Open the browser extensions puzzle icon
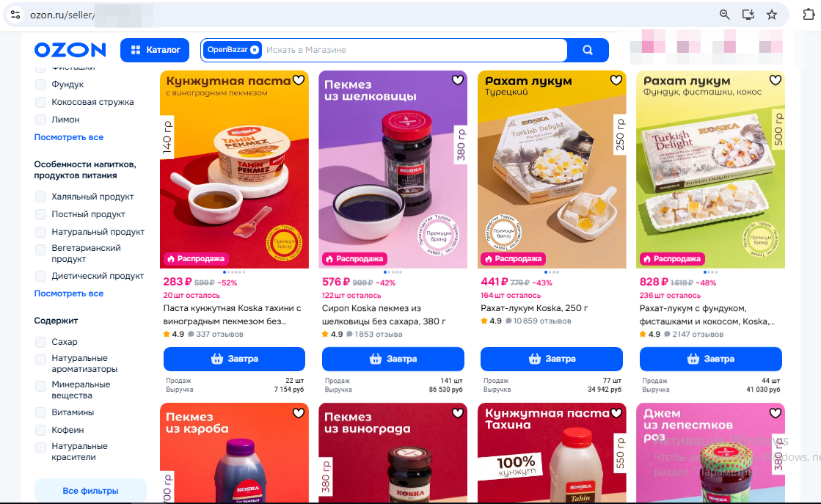 [x=809, y=15]
